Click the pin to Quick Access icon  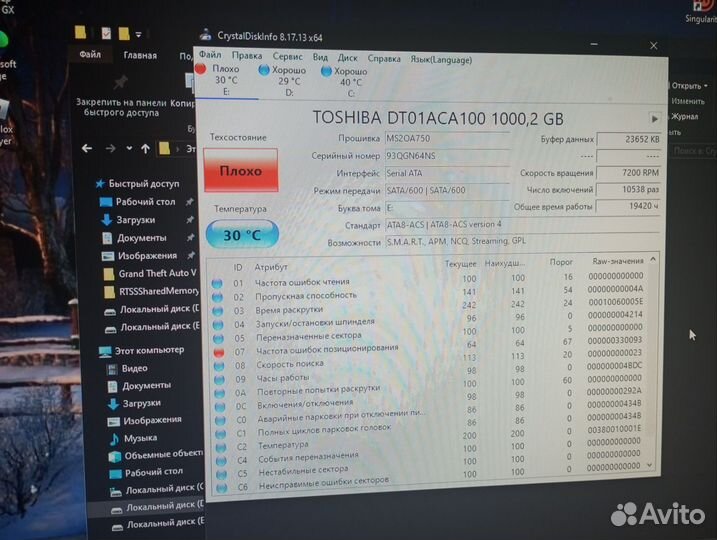coord(120,83)
